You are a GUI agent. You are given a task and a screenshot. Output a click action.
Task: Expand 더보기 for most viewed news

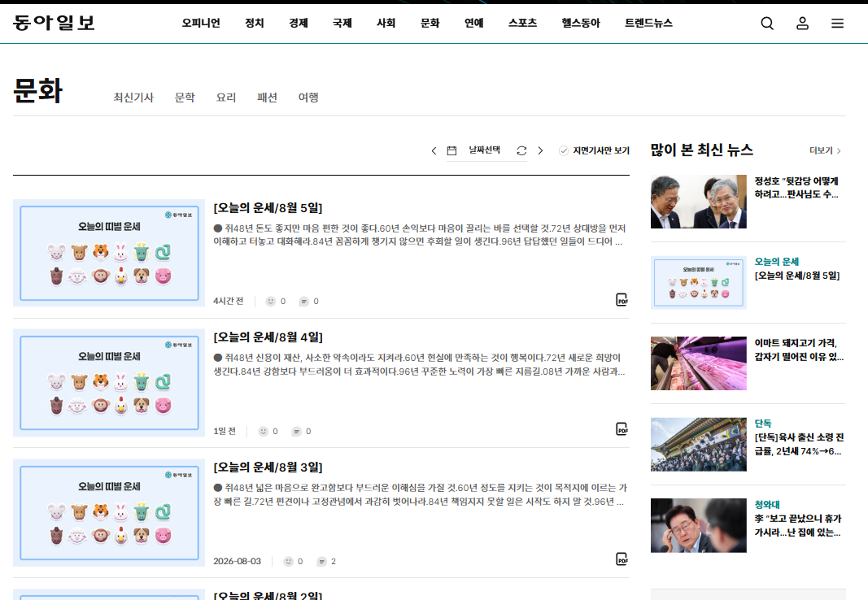(x=825, y=150)
